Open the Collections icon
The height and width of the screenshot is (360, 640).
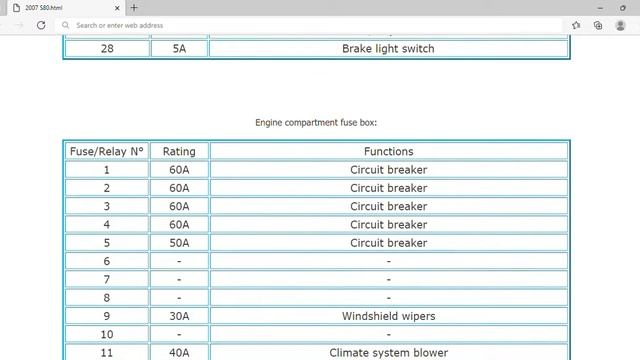598,25
